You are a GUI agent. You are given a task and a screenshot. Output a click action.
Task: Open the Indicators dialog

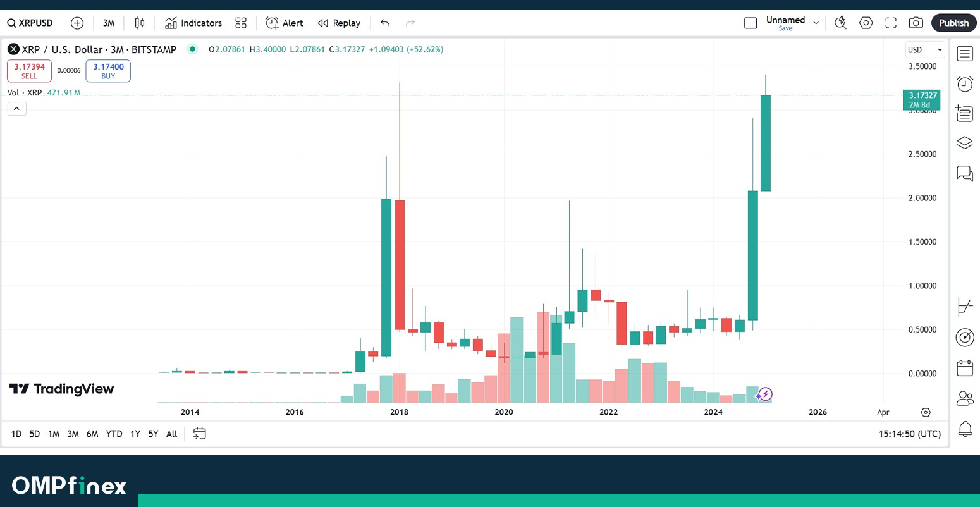point(193,23)
